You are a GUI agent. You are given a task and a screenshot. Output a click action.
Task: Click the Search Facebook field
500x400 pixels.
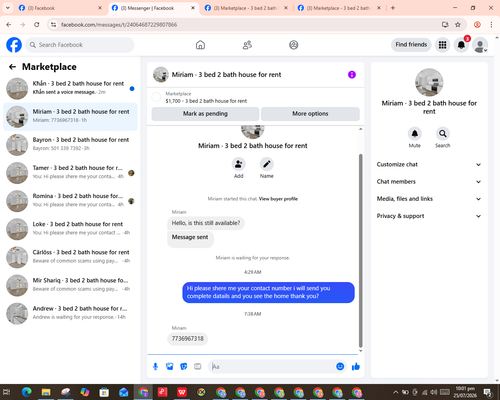pyautogui.click(x=80, y=45)
